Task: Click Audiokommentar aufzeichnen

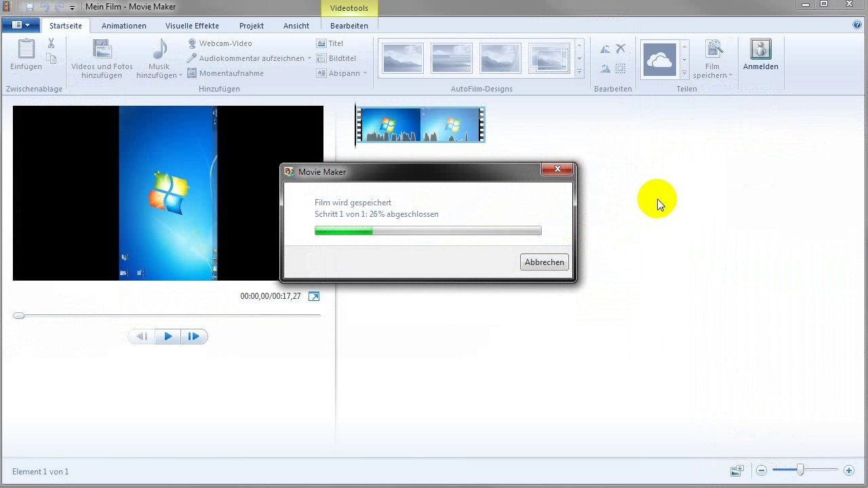Action: coord(245,58)
